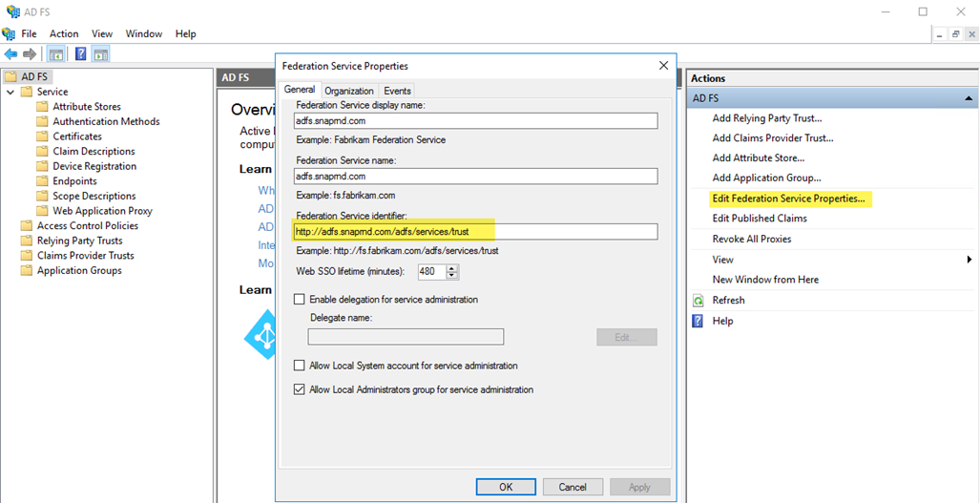Viewport: 980px width, 503px height.
Task: Switch to the Events tab
Action: click(x=396, y=91)
